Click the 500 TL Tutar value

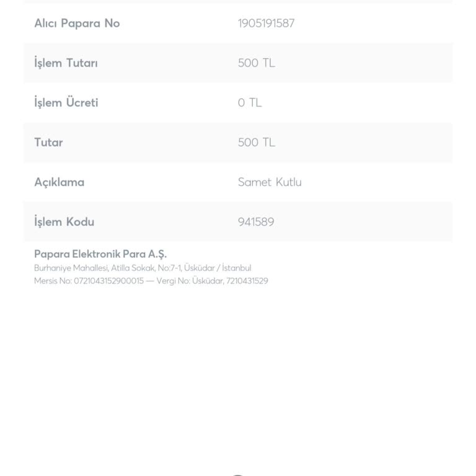(257, 142)
